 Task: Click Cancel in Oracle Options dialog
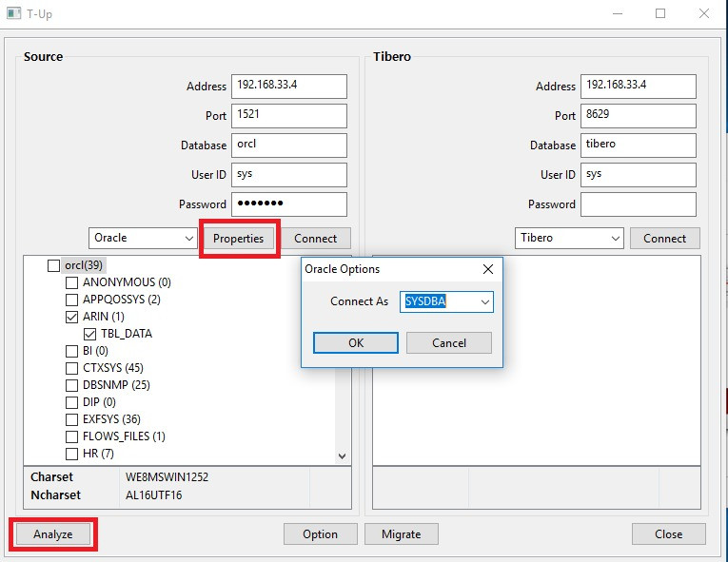pos(449,343)
